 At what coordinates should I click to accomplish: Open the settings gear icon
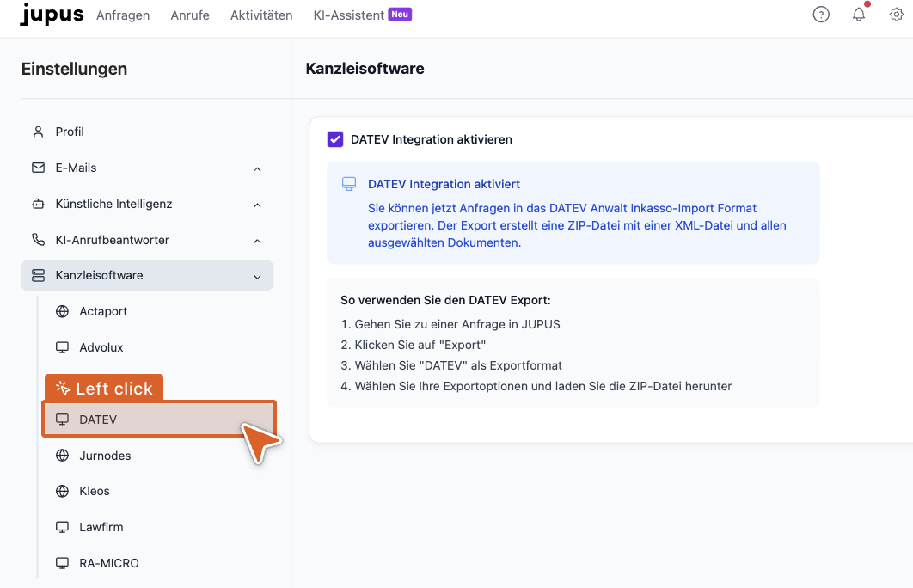(896, 15)
